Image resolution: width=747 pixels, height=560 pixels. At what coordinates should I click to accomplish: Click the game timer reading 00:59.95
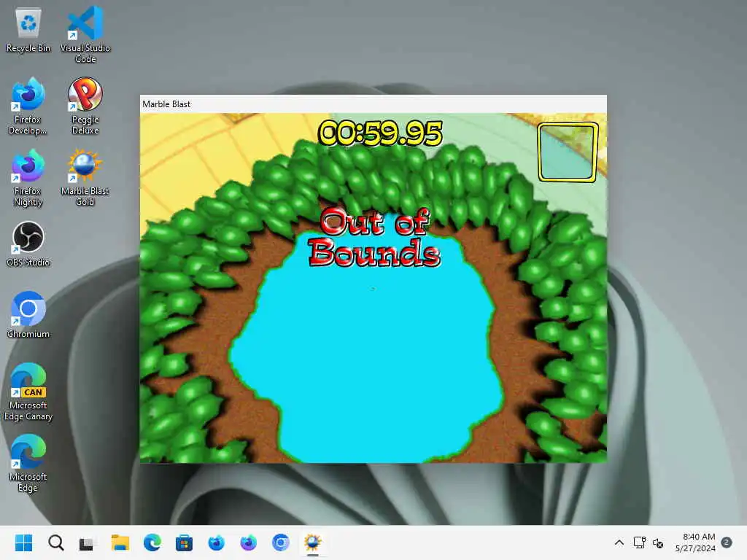pyautogui.click(x=380, y=133)
